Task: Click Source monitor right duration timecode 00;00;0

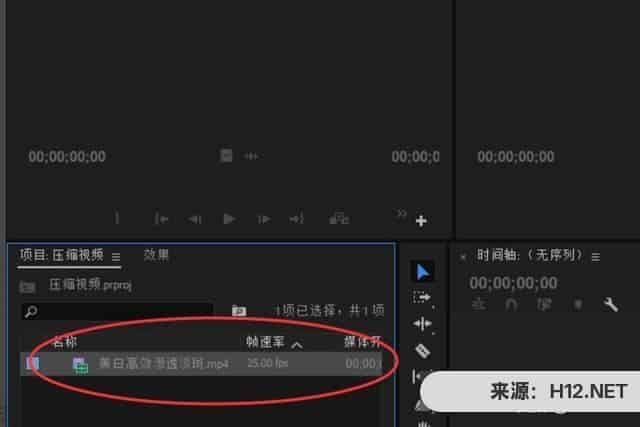Action: 416,156
